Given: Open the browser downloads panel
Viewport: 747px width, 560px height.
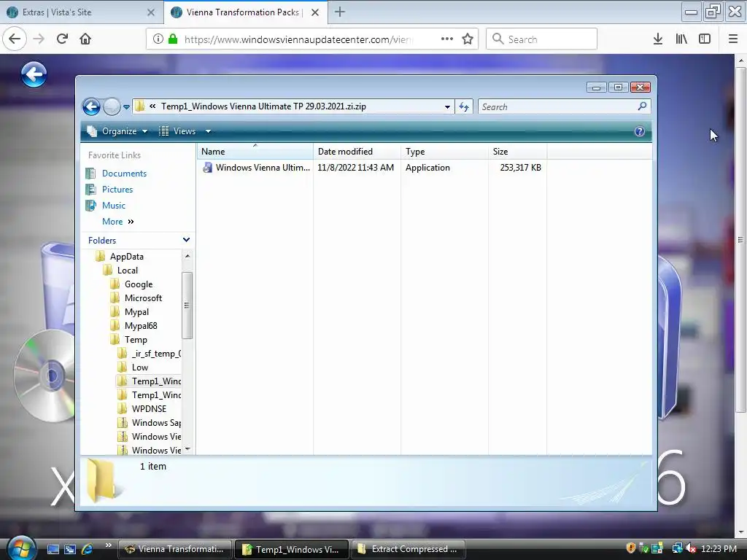Looking at the screenshot, I should 657,39.
